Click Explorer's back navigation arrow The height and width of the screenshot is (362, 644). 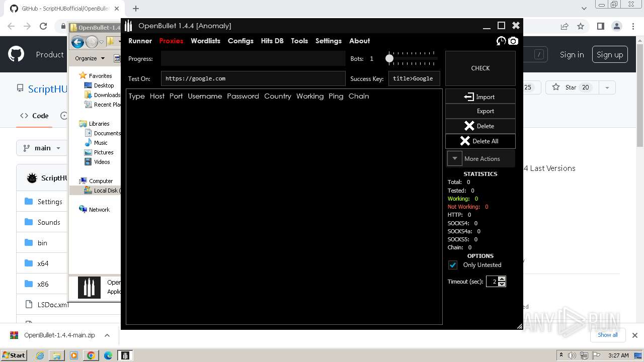[77, 42]
